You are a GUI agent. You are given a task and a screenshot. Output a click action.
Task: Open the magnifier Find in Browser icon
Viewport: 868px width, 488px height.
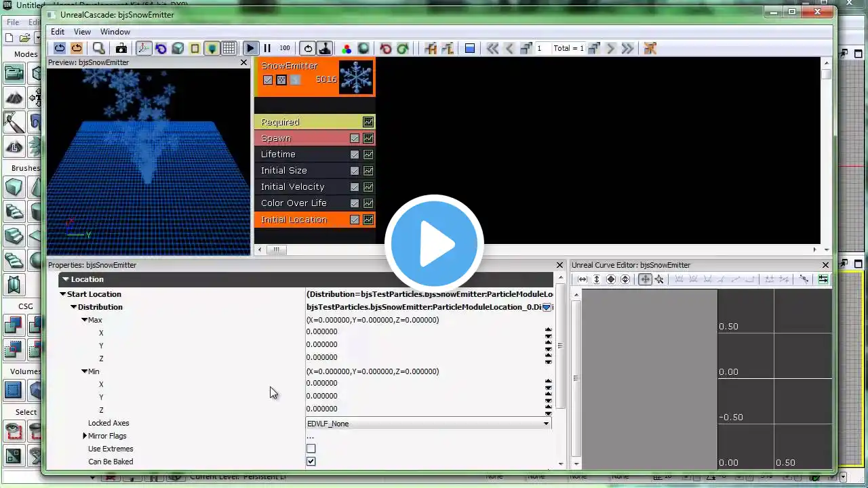point(99,48)
